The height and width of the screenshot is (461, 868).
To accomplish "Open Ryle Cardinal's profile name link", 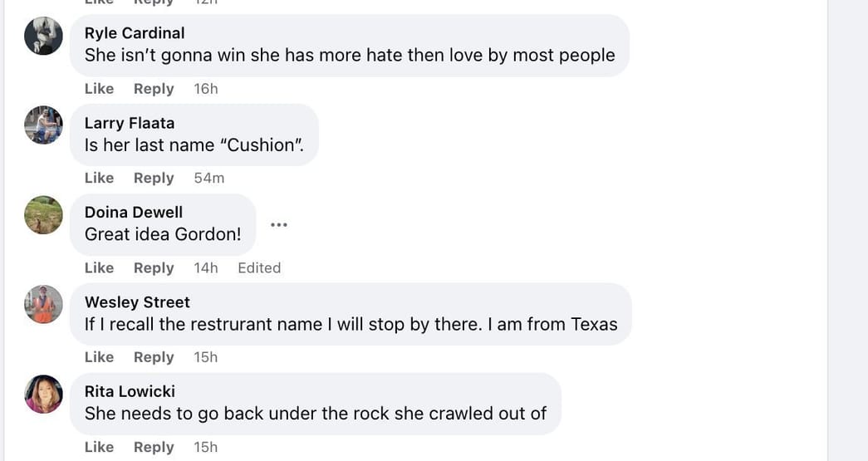I will click(135, 33).
